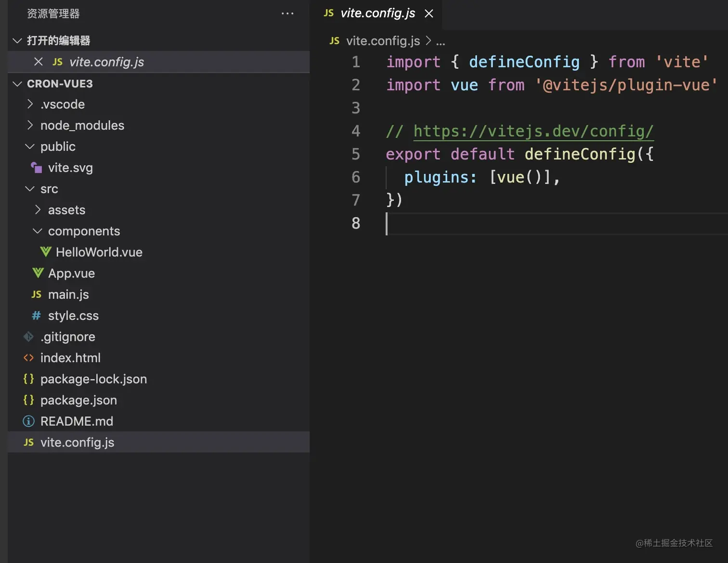Select vite.config.js in the open editors list
This screenshot has width=728, height=563.
point(158,62)
